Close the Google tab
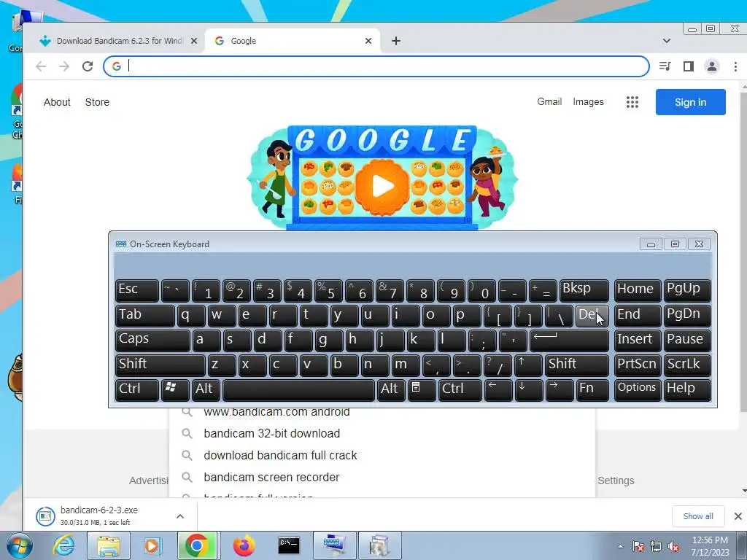 pyautogui.click(x=368, y=41)
